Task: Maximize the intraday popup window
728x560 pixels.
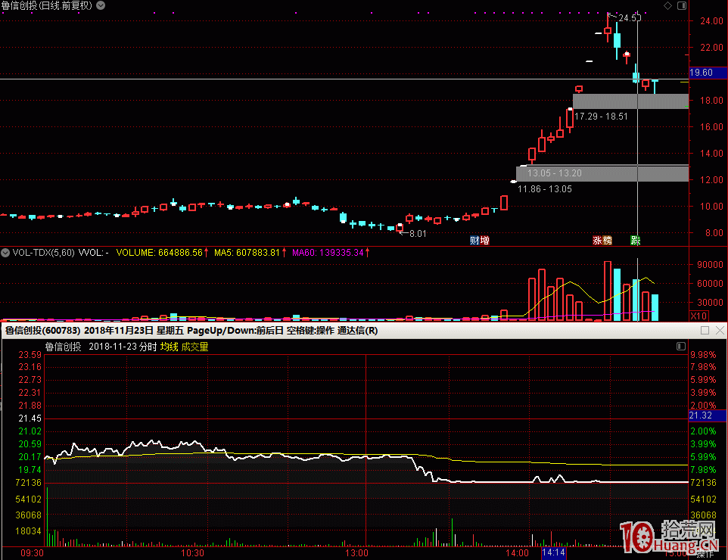Action: tap(705, 331)
